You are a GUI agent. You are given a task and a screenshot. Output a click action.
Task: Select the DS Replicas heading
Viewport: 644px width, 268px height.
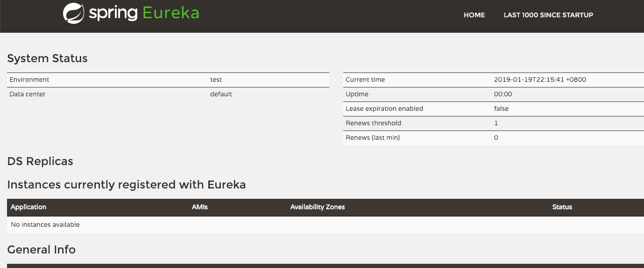coord(40,161)
